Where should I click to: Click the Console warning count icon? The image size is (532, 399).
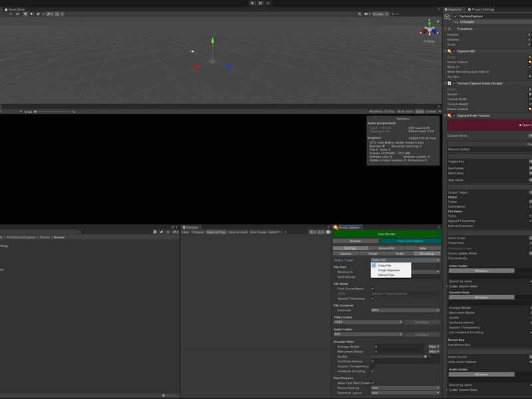[321, 232]
